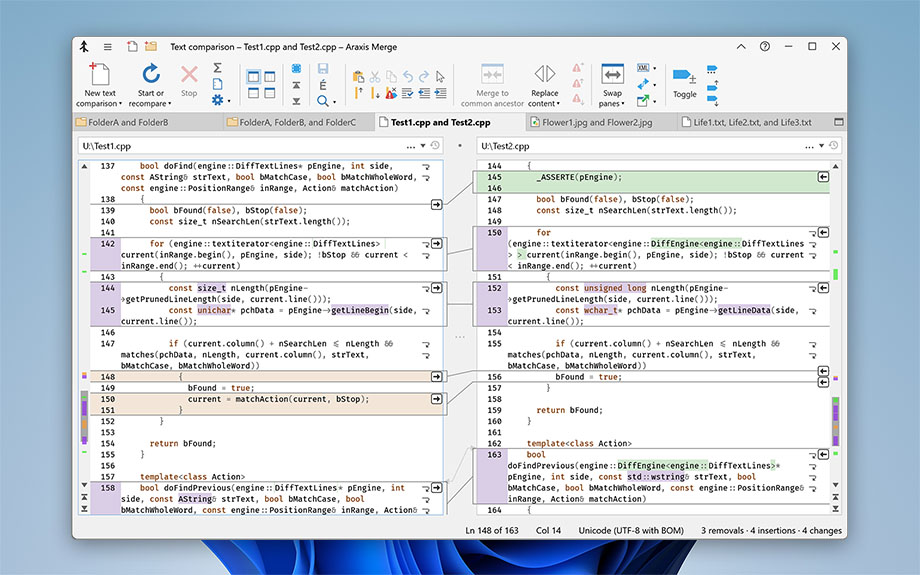Click the É character encoding icon
920x575 pixels.
(x=323, y=85)
